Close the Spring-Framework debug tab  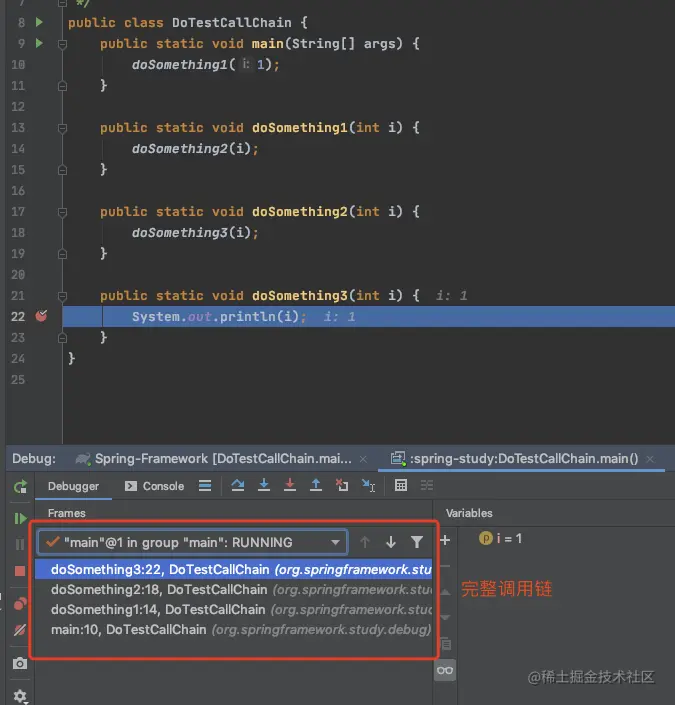tap(363, 459)
